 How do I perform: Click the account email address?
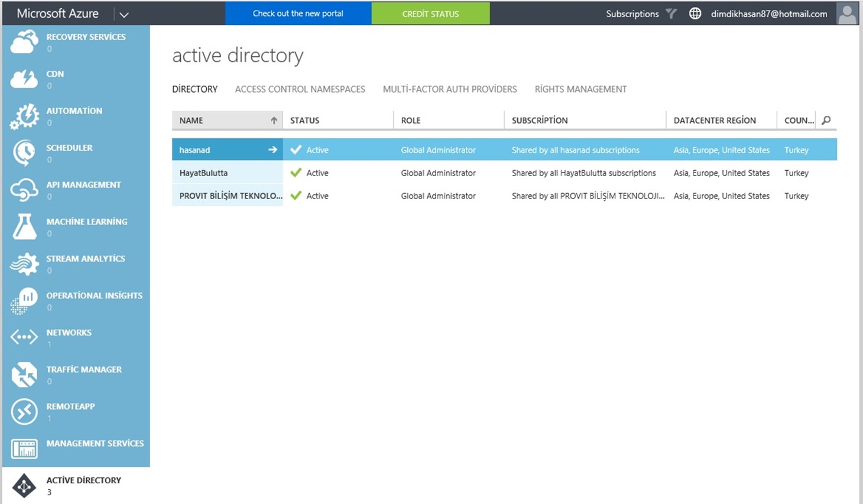[x=769, y=14]
